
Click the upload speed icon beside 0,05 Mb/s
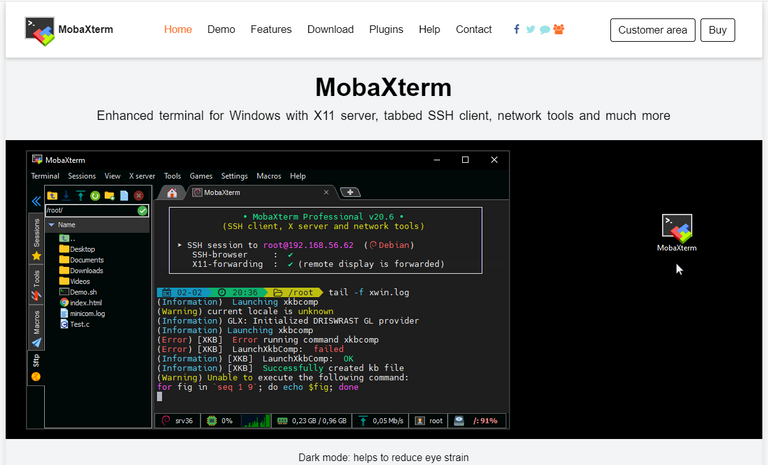(x=363, y=420)
